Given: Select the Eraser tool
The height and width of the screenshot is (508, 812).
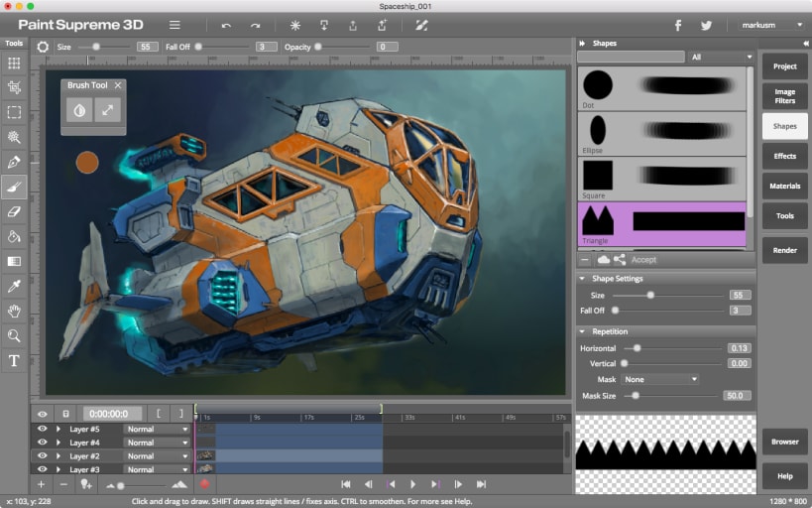Looking at the screenshot, I should (14, 211).
